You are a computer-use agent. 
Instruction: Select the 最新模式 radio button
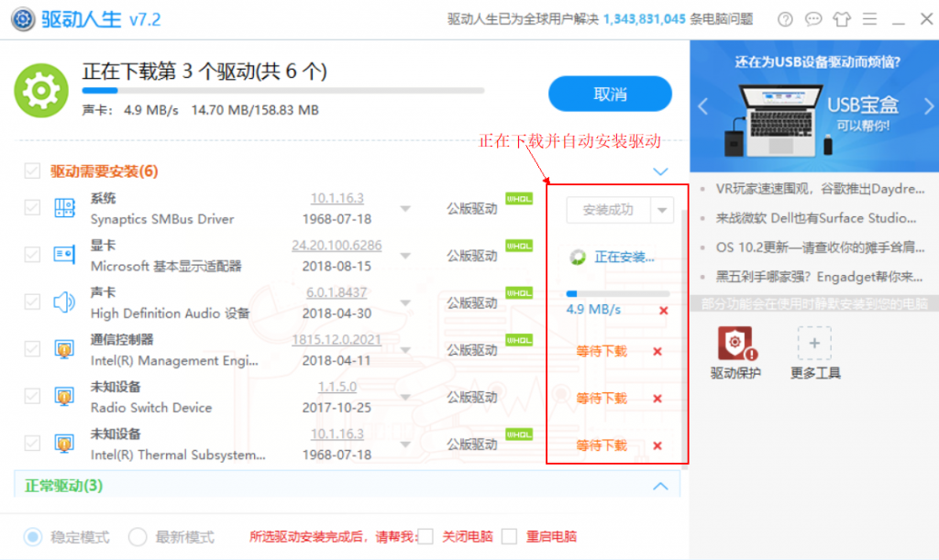click(138, 536)
